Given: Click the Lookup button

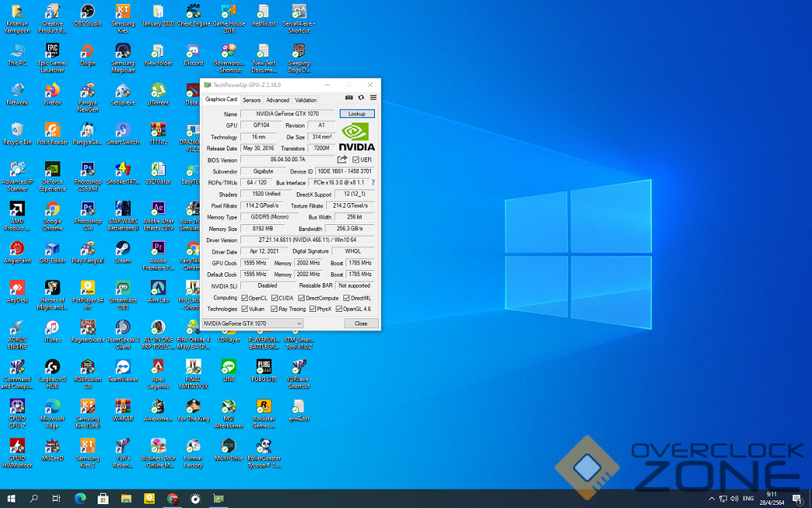Looking at the screenshot, I should (356, 114).
